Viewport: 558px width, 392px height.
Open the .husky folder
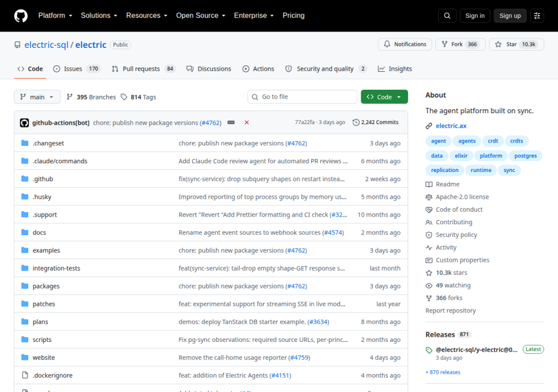(x=42, y=197)
